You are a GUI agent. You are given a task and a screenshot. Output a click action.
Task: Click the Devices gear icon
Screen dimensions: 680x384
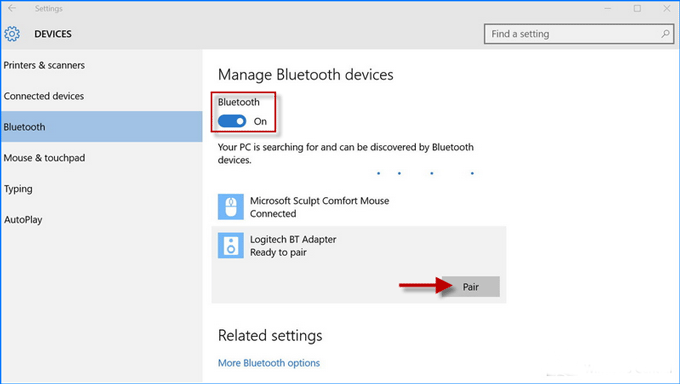coord(12,34)
